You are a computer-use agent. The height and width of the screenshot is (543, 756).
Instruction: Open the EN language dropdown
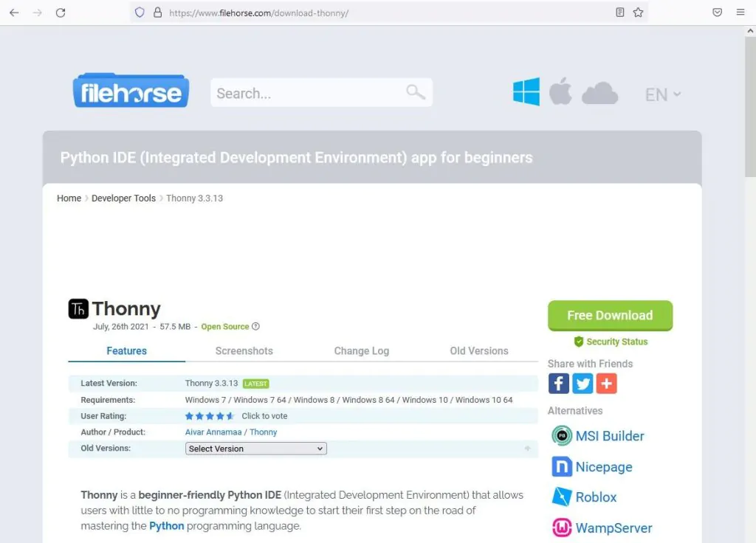pyautogui.click(x=663, y=94)
